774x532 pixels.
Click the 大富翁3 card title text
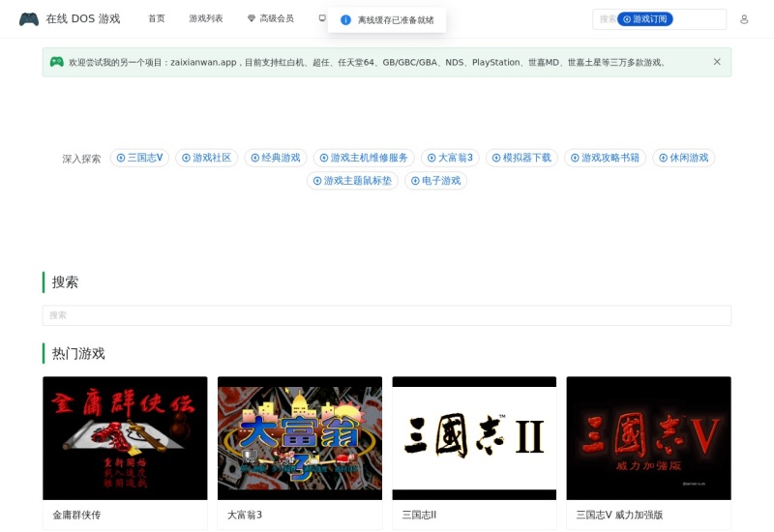(x=245, y=515)
